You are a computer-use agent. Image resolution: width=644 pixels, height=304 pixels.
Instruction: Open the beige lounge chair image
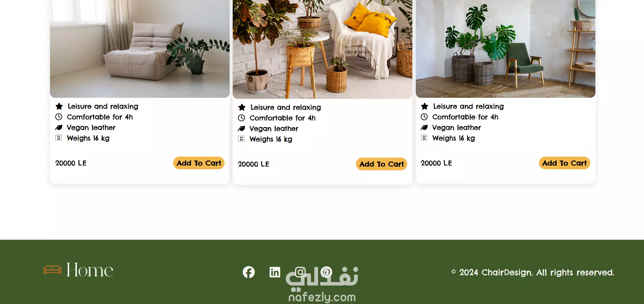tap(140, 49)
